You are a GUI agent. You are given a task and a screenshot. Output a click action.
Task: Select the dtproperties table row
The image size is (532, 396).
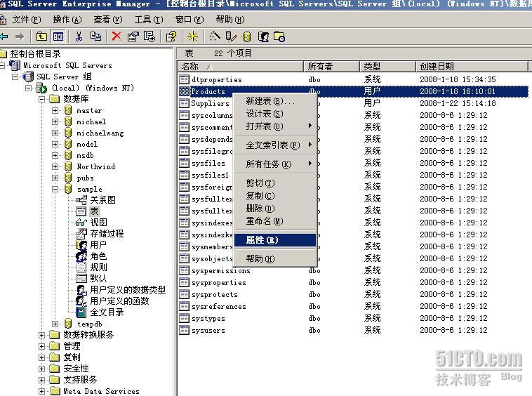point(353,79)
